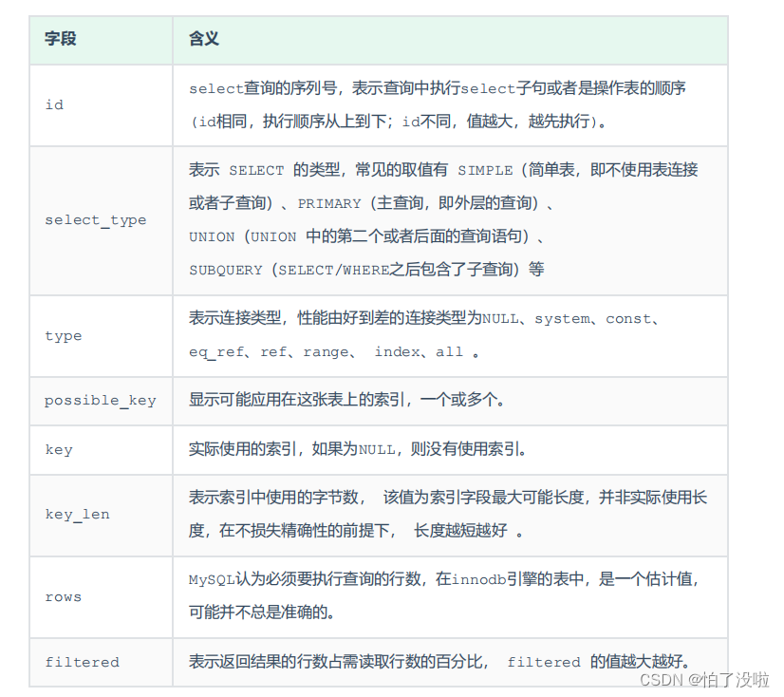Click the line starting '(id相同，执行顺序从上到下'
This screenshot has width=784, height=697.
(398, 122)
